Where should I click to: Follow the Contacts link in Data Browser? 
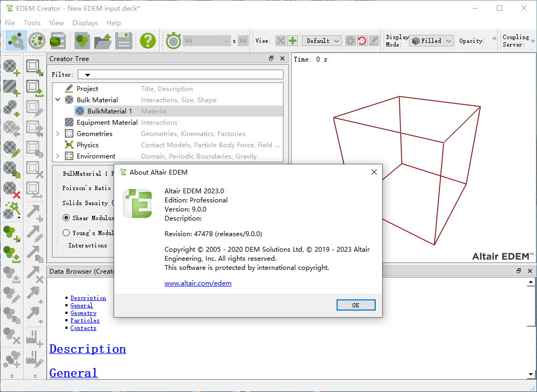83,328
